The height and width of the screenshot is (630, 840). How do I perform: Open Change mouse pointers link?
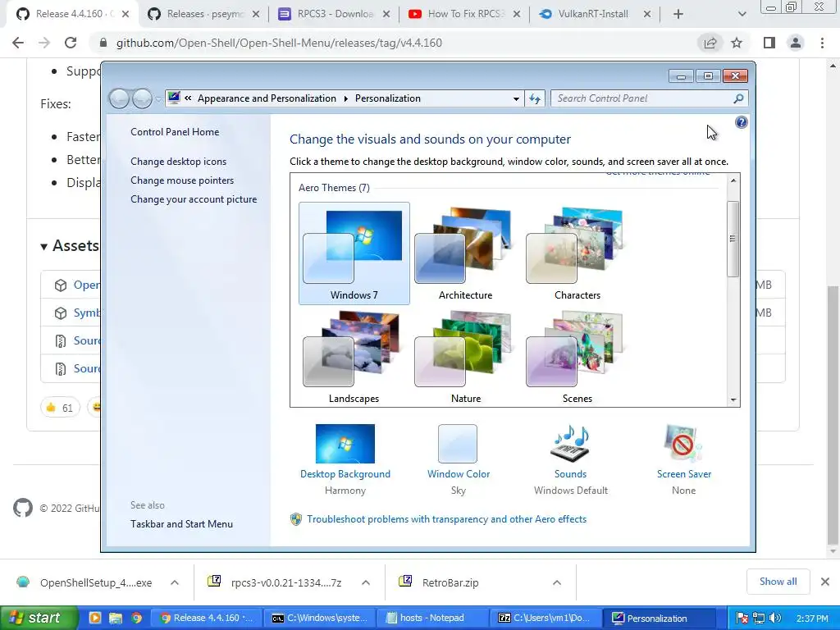point(182,180)
